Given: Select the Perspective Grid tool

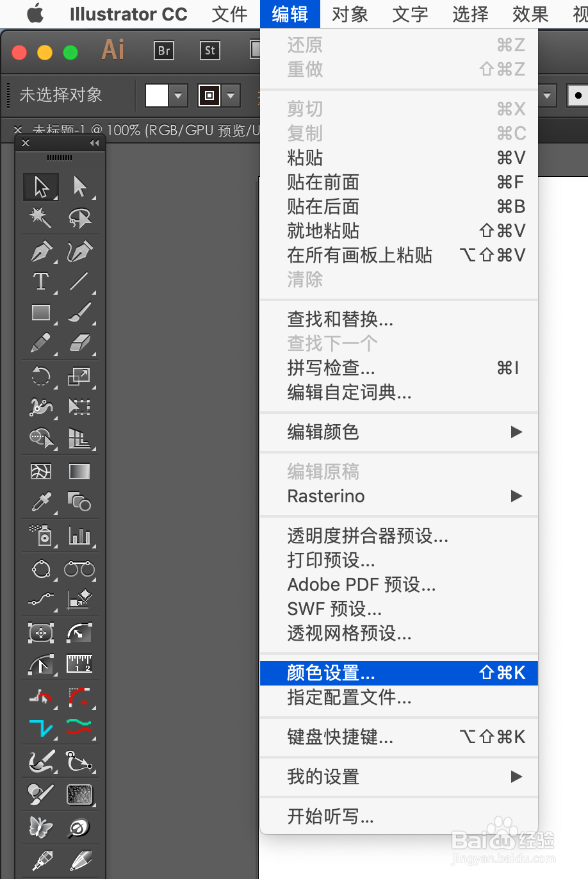Looking at the screenshot, I should tap(79, 438).
